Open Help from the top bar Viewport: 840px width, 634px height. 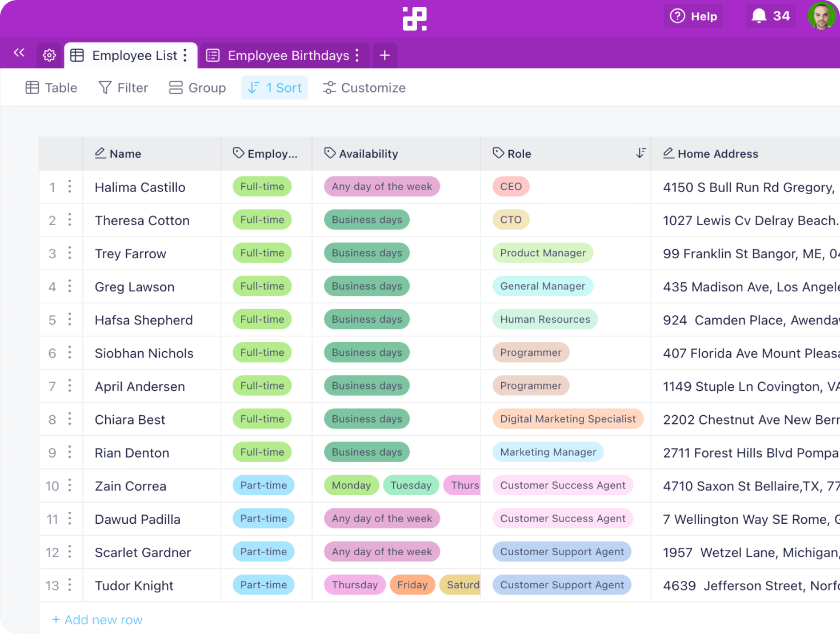coord(694,17)
